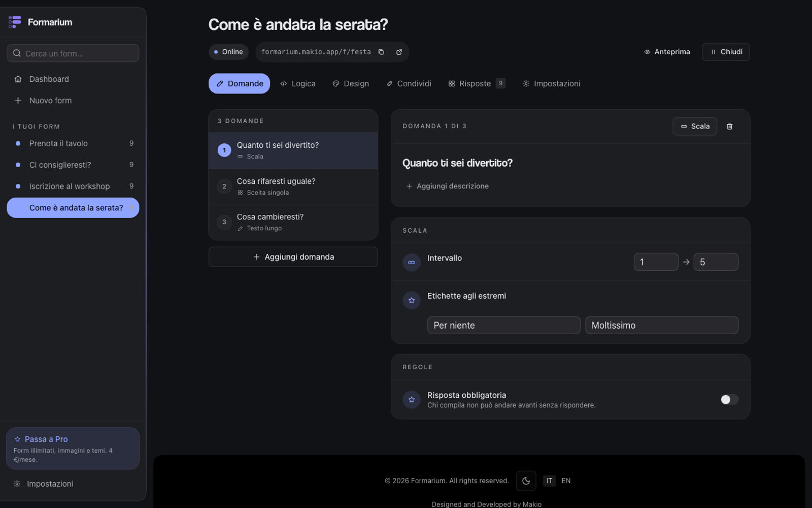The height and width of the screenshot is (508, 812).
Task: Toggle Risposta obbligatoria switch
Action: pyautogui.click(x=729, y=400)
